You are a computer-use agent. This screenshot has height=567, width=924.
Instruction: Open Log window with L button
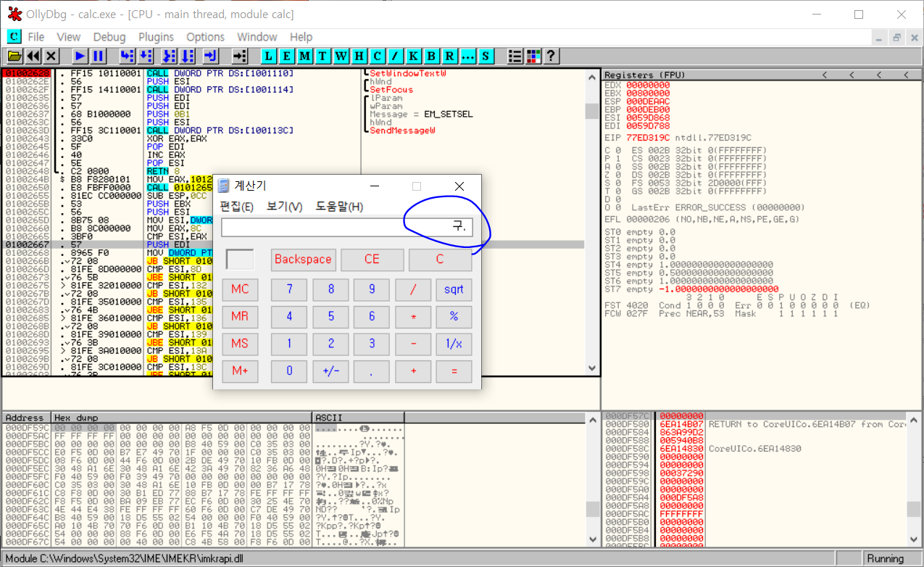pyautogui.click(x=269, y=56)
